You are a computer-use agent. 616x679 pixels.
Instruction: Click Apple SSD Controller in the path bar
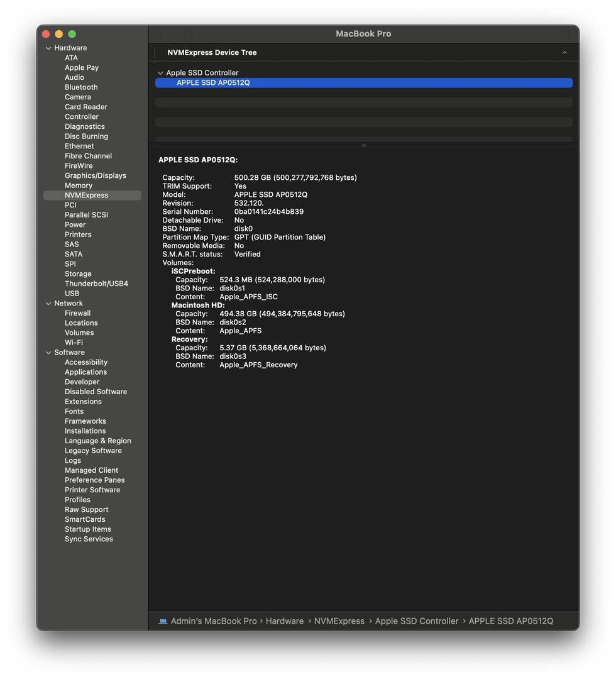417,621
